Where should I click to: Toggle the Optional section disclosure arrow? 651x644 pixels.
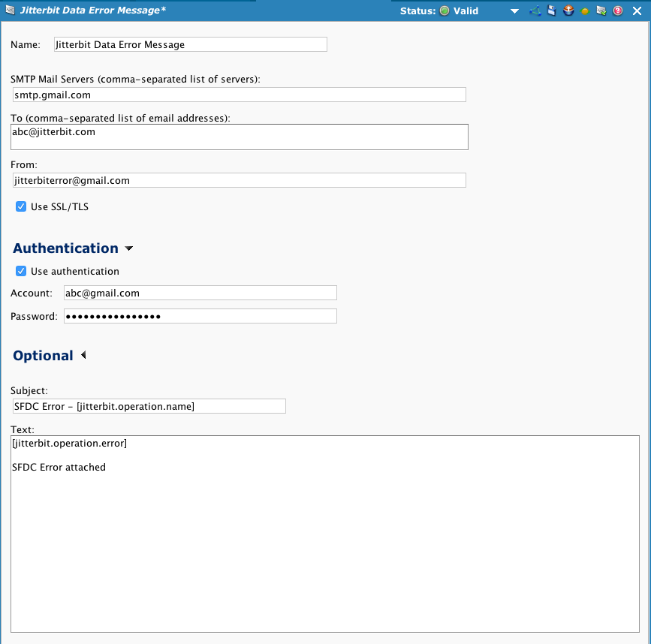point(83,355)
